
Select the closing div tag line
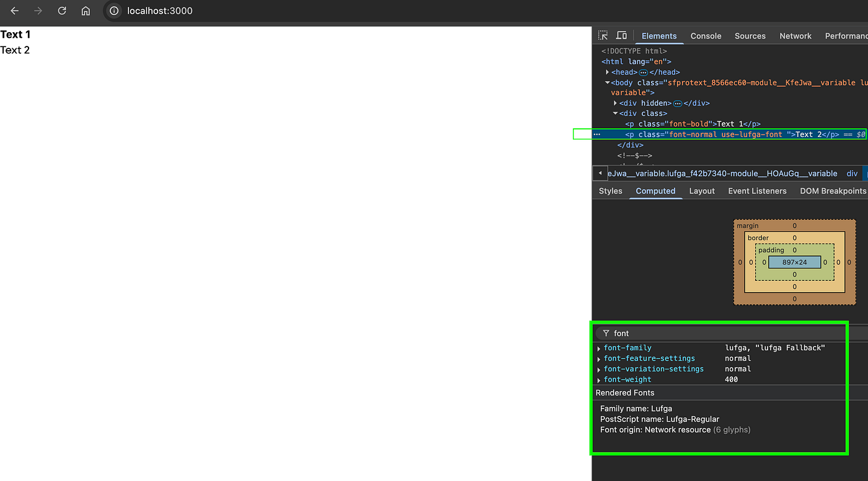(631, 145)
